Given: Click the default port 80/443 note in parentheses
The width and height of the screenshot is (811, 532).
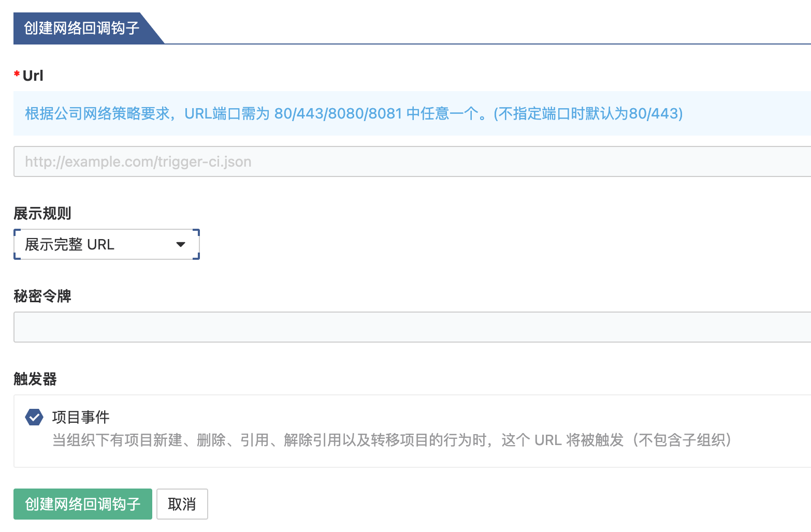Looking at the screenshot, I should coord(588,113).
